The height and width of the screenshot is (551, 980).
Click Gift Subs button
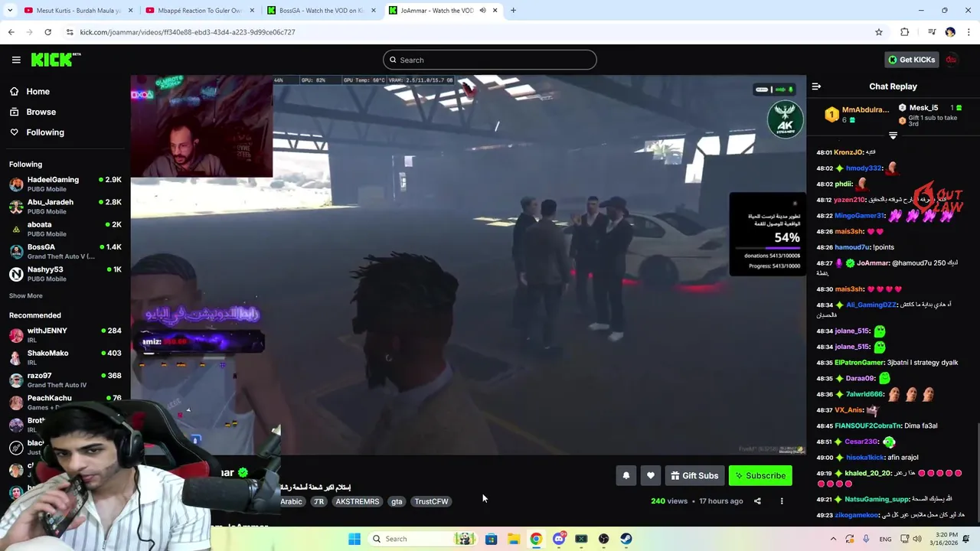pos(694,475)
